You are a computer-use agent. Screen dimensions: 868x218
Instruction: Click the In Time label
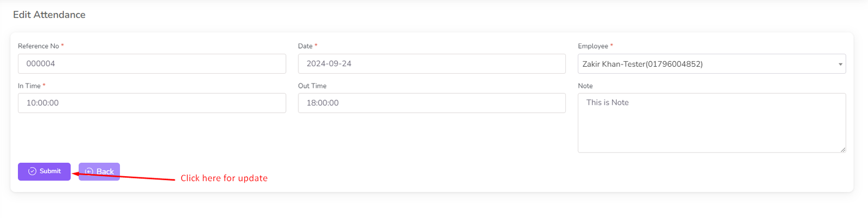click(29, 86)
